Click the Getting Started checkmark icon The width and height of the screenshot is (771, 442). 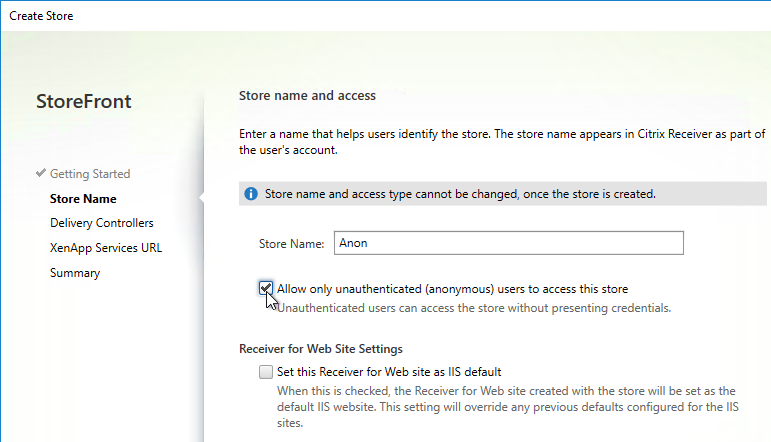click(x=41, y=173)
